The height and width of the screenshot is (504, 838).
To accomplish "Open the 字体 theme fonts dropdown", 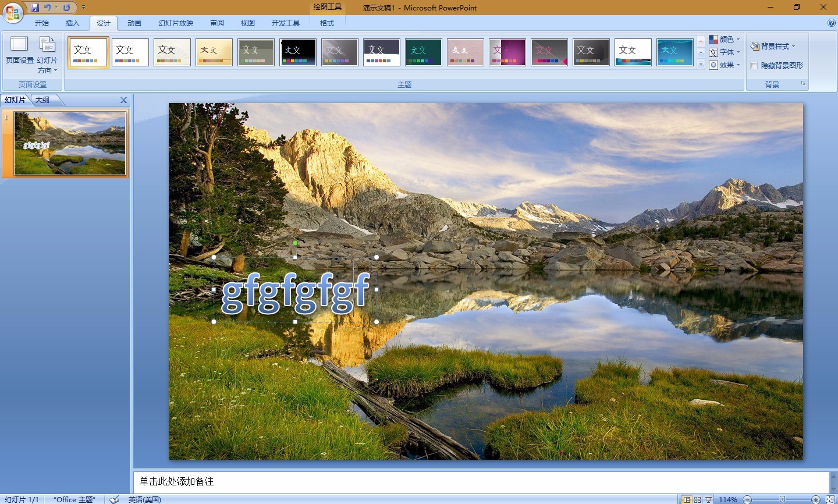I will [x=725, y=52].
